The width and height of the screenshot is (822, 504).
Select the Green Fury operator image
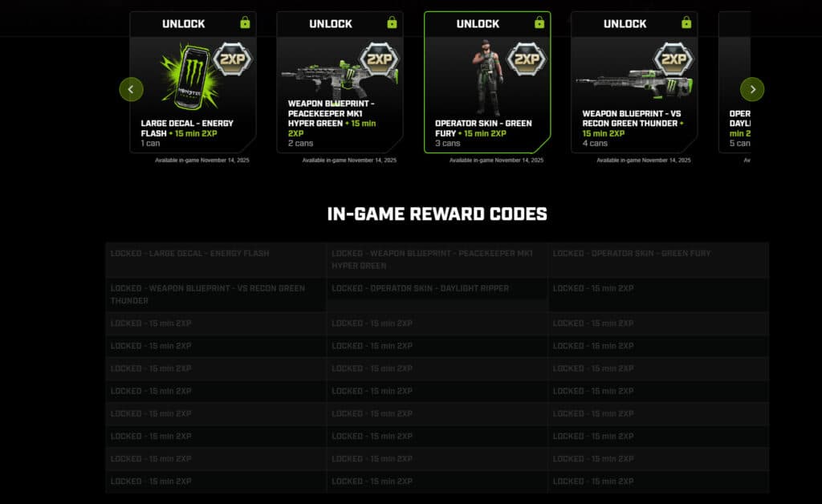point(487,78)
